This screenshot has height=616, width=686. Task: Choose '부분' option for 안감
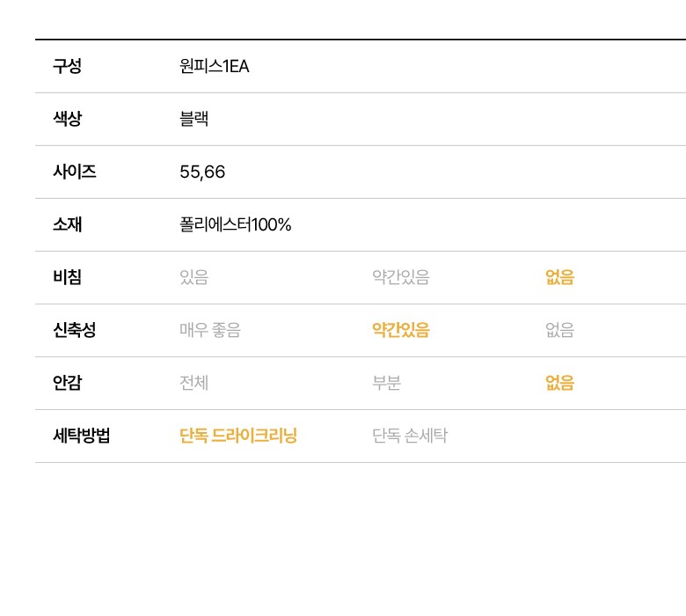[x=387, y=383]
